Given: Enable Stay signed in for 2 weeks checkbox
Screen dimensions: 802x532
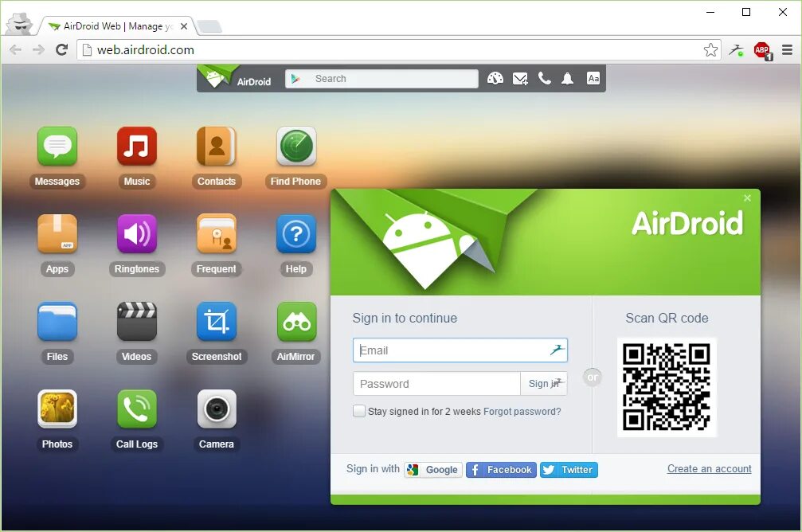Looking at the screenshot, I should coord(359,411).
